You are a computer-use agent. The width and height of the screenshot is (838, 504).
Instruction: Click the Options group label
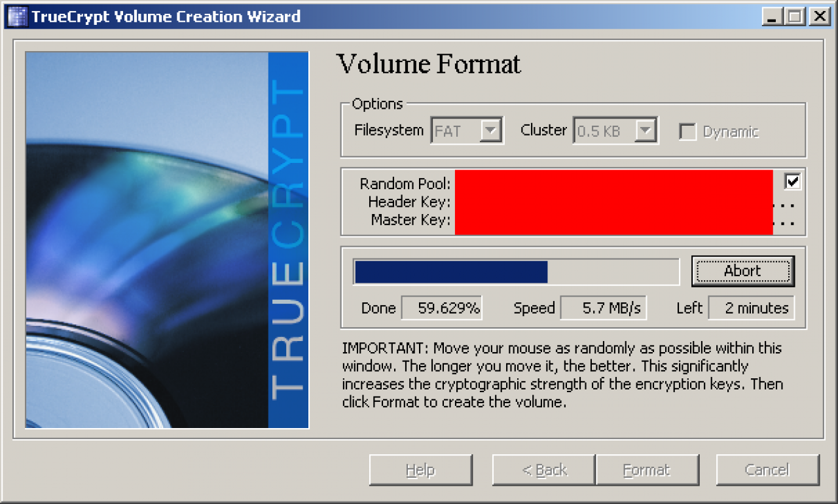[x=377, y=104]
